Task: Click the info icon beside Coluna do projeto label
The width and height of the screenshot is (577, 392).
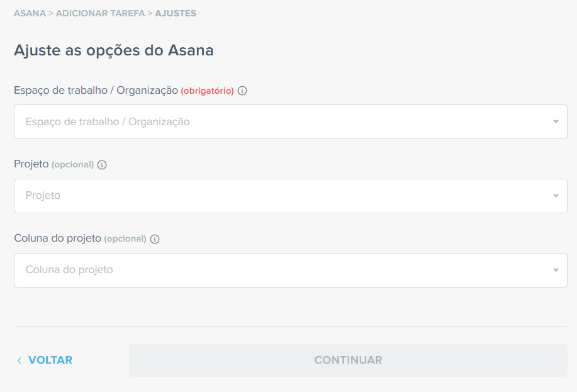Action: tap(155, 239)
